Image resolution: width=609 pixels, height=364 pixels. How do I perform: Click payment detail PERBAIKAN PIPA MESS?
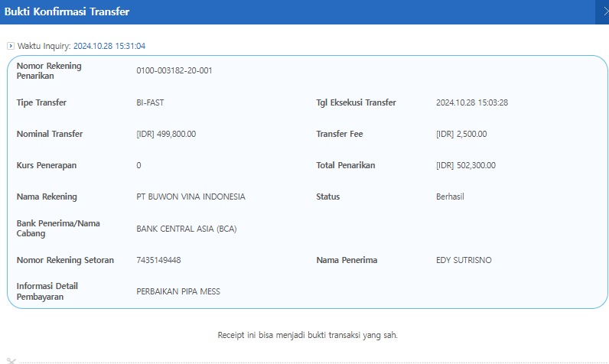click(178, 291)
